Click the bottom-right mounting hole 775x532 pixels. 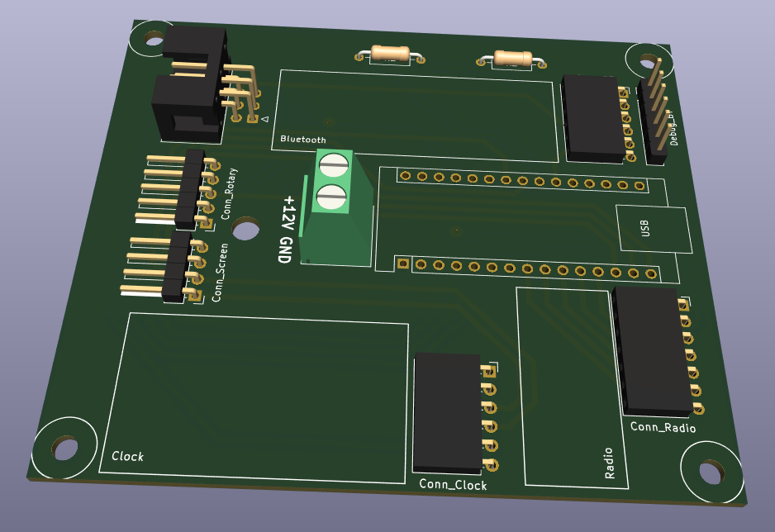711,472
